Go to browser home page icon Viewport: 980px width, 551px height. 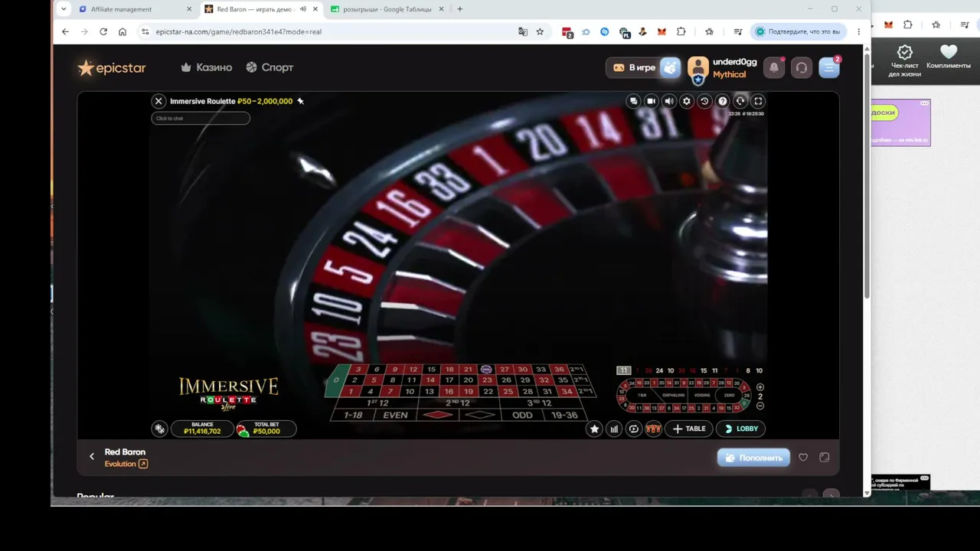[122, 31]
